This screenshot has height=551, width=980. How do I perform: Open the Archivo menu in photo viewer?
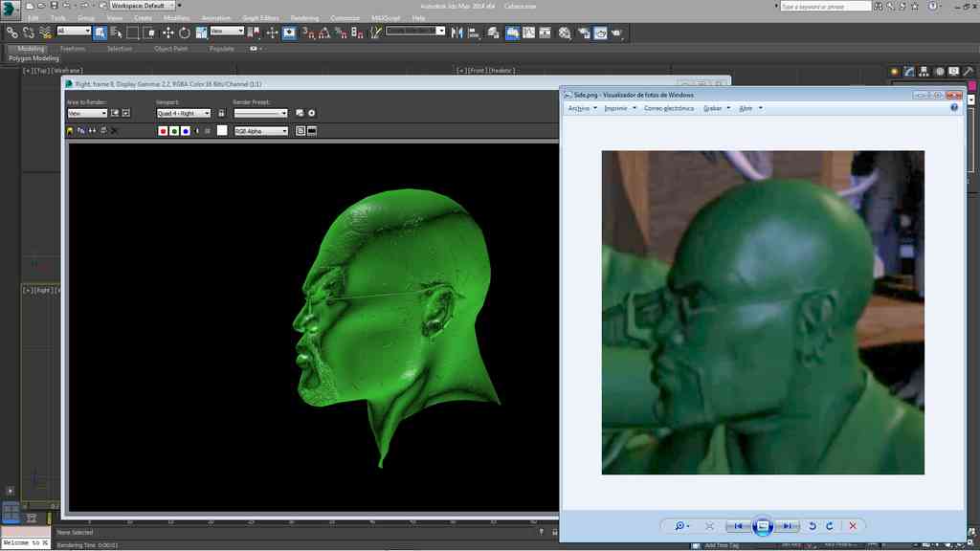click(x=579, y=108)
